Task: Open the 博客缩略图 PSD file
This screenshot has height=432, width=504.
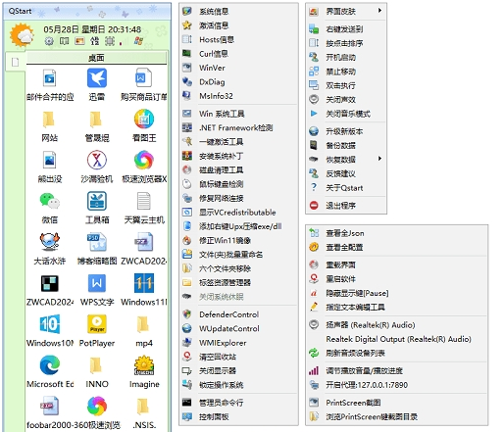Action: point(97,249)
